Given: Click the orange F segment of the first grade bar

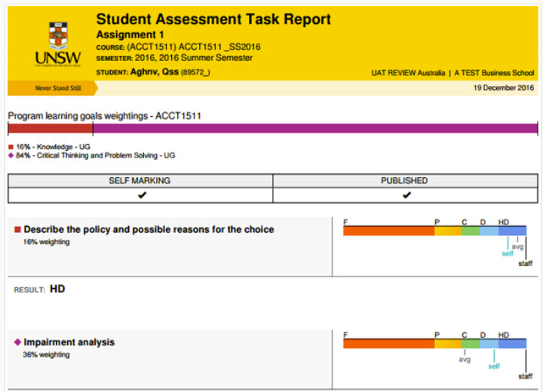Looking at the screenshot, I should point(388,231).
